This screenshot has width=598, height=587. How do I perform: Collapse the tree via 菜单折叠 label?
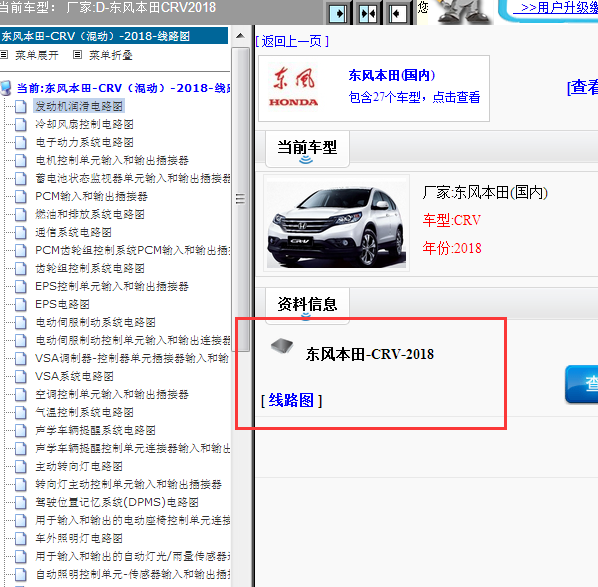111,55
